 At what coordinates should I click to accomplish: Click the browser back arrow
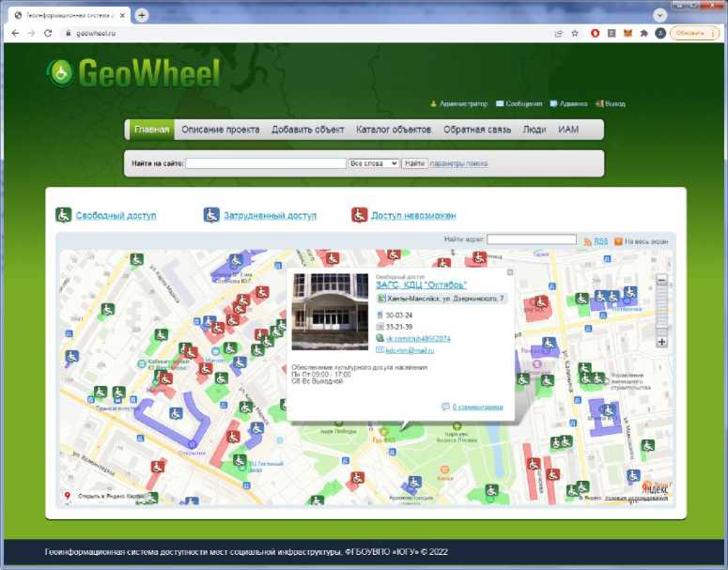(x=15, y=34)
